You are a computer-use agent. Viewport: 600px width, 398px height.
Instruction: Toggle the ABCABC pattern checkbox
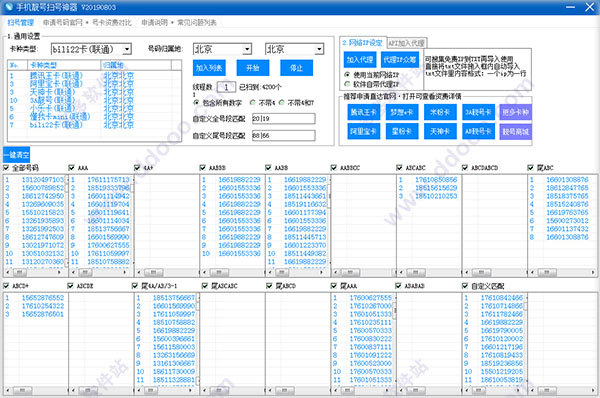pyautogui.click(x=399, y=168)
